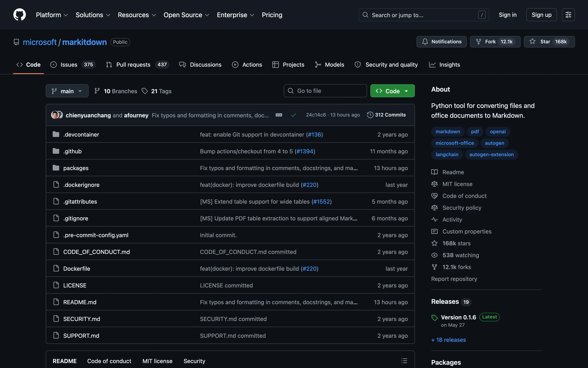Open Custom properties link

coord(461,231)
